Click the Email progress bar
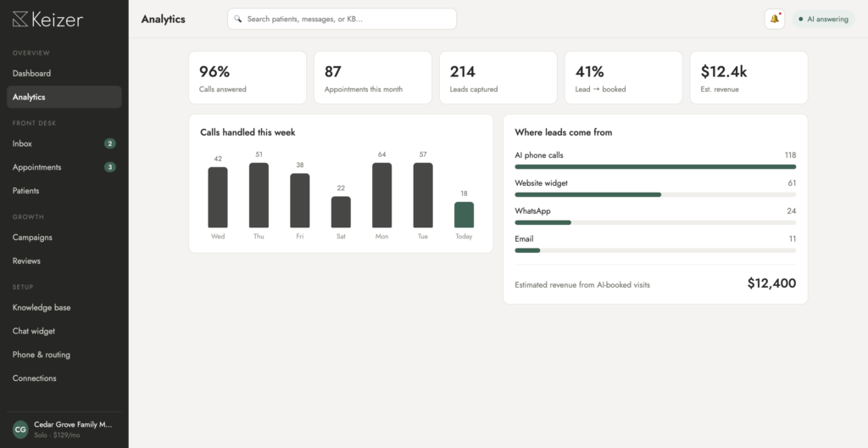 655,250
